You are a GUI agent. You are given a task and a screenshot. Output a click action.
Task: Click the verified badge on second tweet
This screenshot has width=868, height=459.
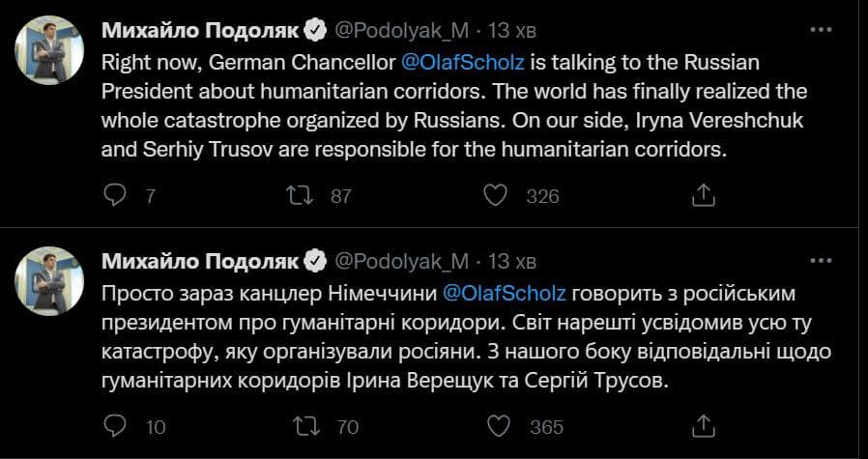315,261
